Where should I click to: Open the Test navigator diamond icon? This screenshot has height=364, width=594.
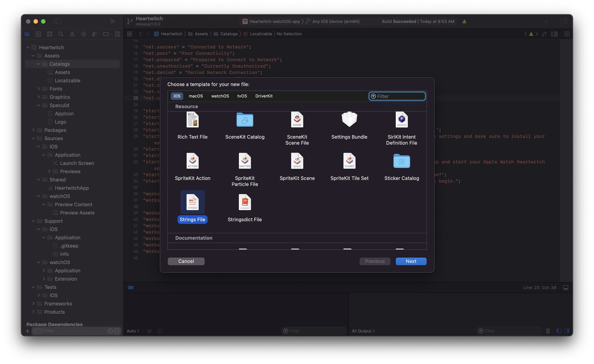84,34
